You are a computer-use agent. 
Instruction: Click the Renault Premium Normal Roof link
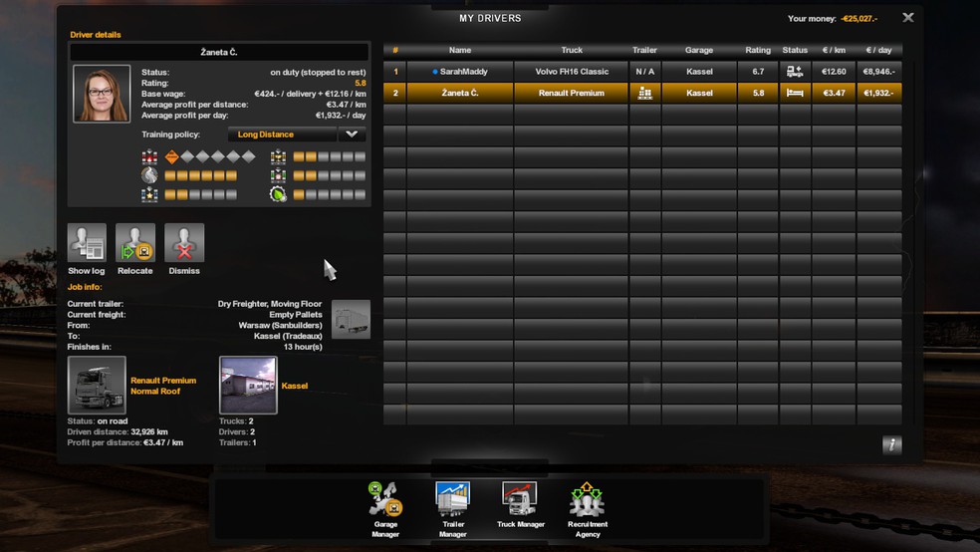click(x=163, y=386)
